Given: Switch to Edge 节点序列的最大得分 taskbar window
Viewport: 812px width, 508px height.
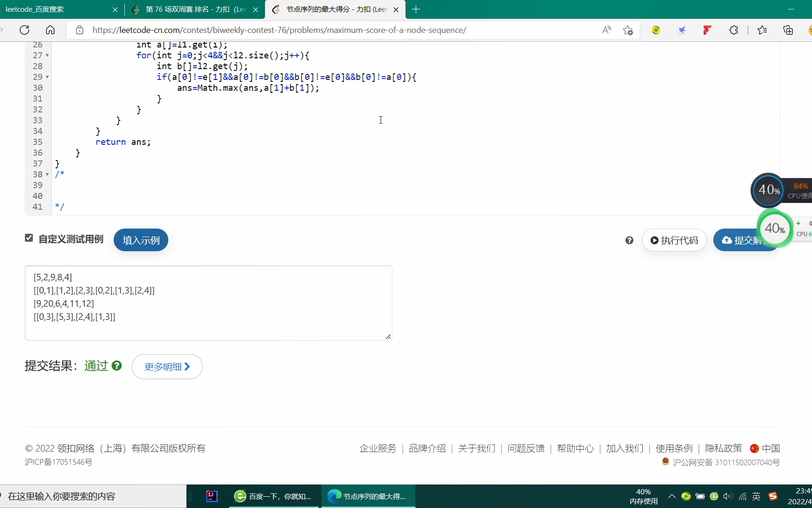Looking at the screenshot, I should pyautogui.click(x=368, y=496).
